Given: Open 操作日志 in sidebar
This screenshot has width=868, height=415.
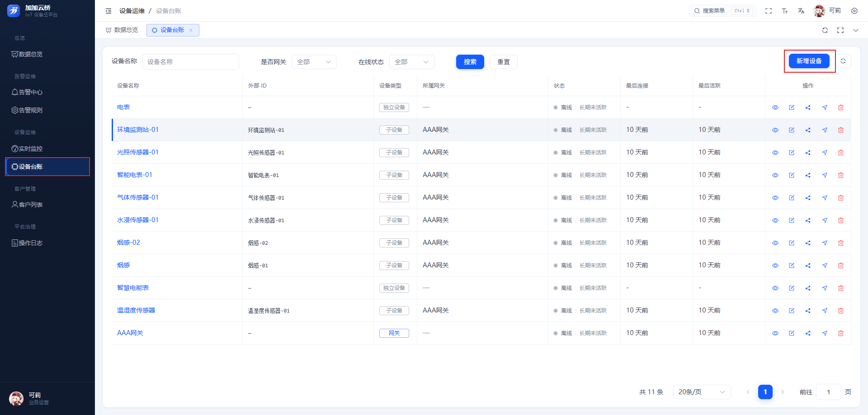Looking at the screenshot, I should tap(47, 243).
